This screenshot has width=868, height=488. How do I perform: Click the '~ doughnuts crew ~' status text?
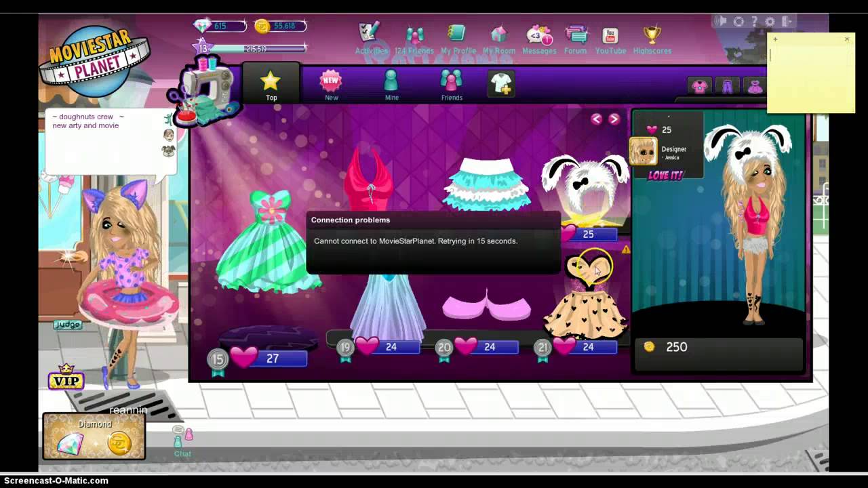(x=88, y=117)
